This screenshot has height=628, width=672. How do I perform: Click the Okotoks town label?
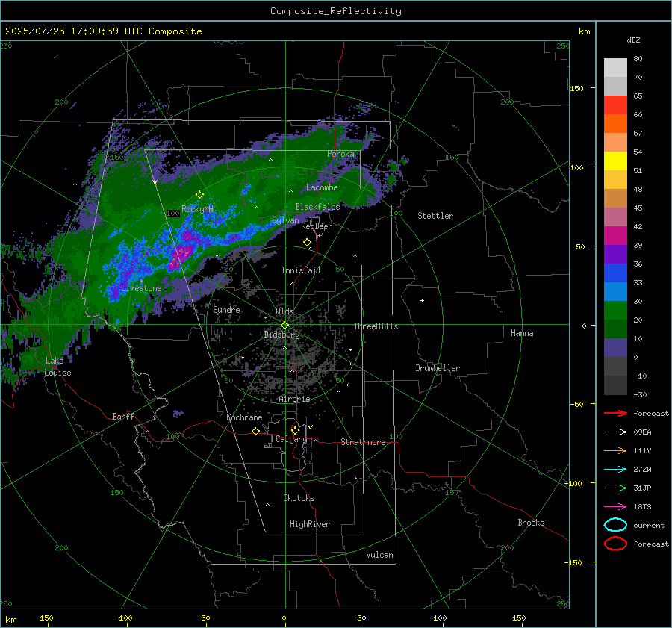pos(299,498)
